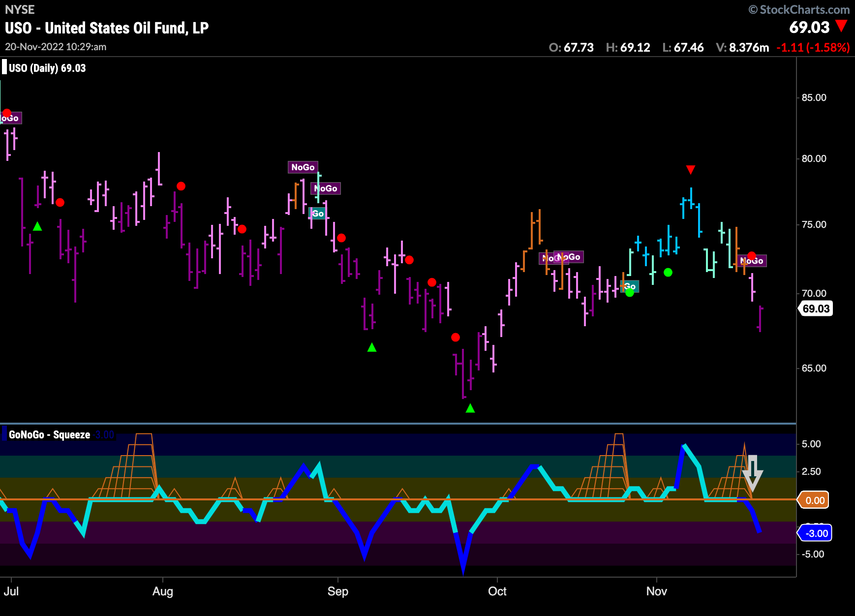The width and height of the screenshot is (855, 616).
Task: Click the green dot near the Go label
Action: coord(630,293)
